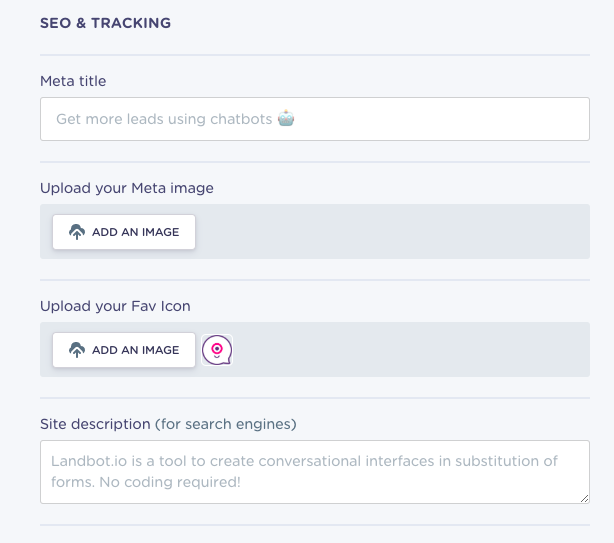The image size is (614, 543).
Task: Click the pink eye in the favicon preview
Action: tap(217, 348)
